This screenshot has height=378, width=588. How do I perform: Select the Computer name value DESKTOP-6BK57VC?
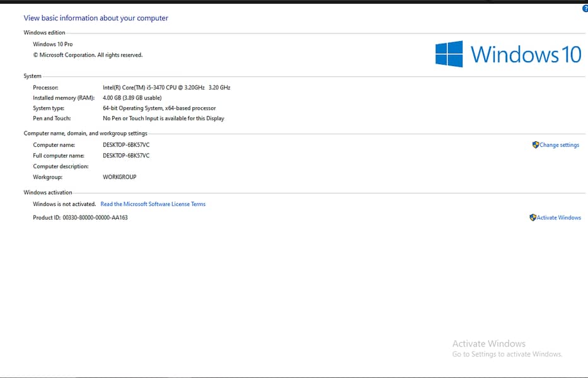tap(126, 145)
